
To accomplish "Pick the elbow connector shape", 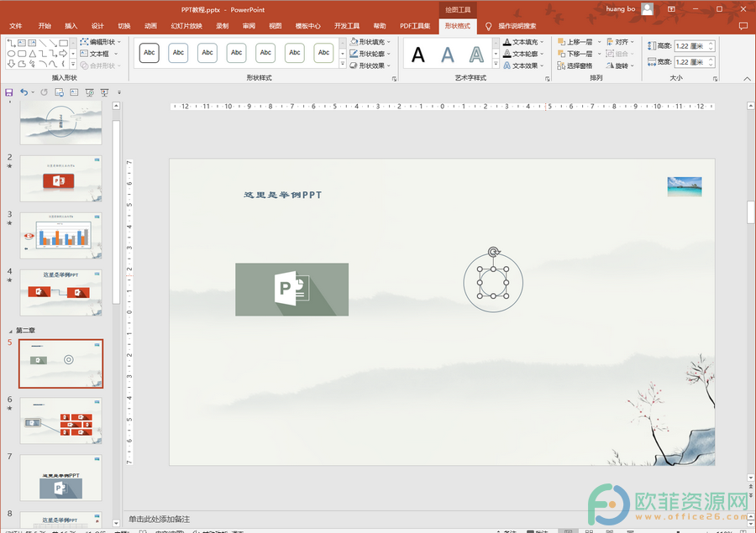I will point(43,54).
